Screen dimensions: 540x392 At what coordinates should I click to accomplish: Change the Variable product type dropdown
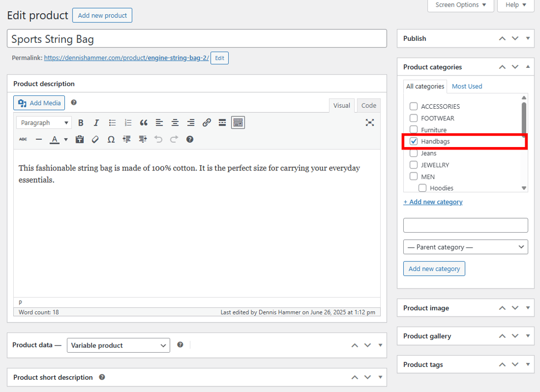(118, 345)
